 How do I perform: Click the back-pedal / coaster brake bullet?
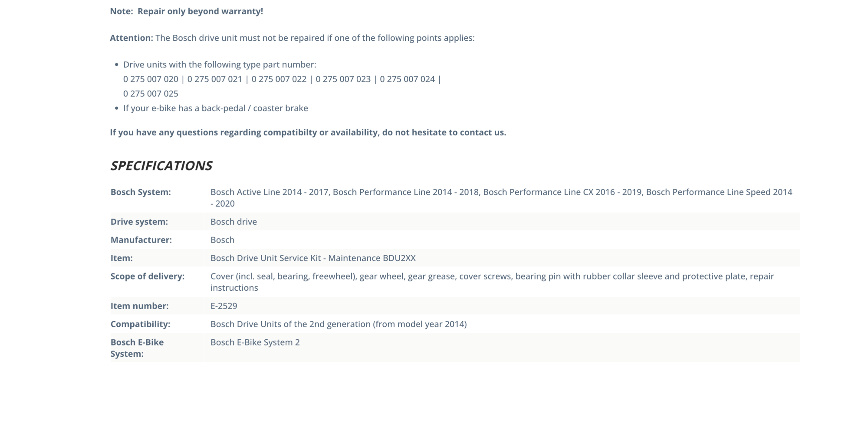[215, 108]
